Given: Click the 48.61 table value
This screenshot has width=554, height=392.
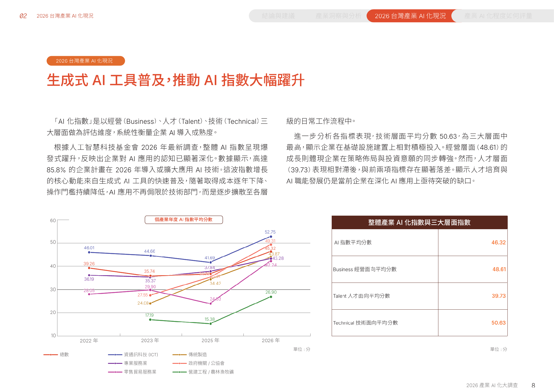Looking at the screenshot, I should pyautogui.click(x=499, y=269).
